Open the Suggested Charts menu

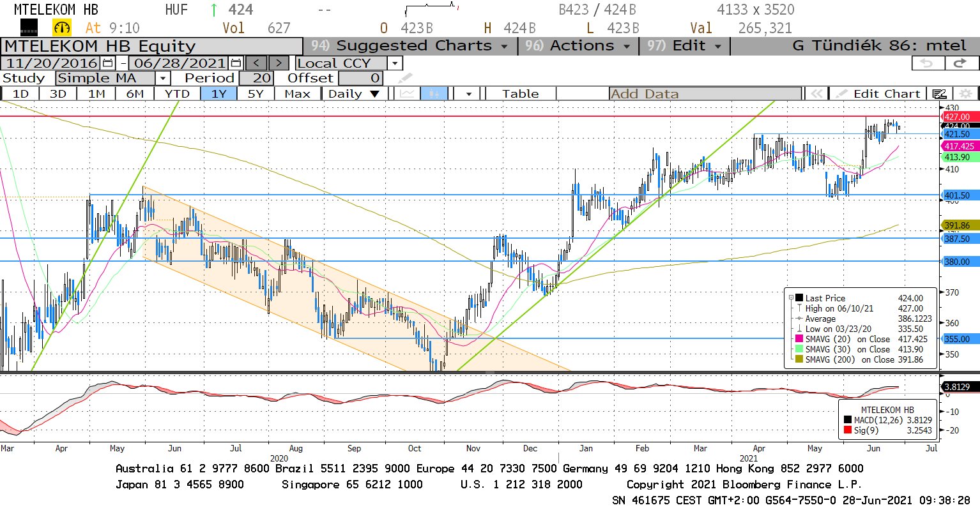pos(410,46)
